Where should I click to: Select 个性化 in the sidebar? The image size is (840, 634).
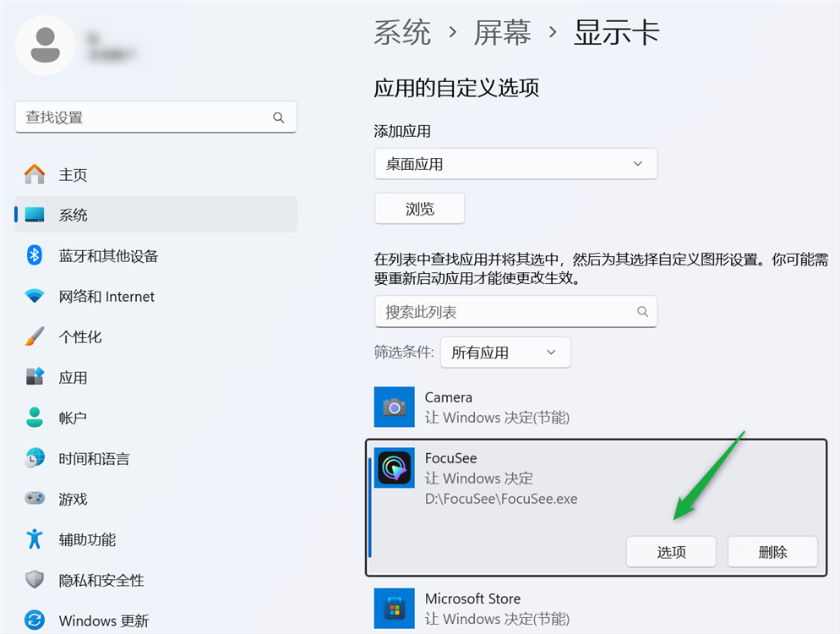[x=80, y=337]
